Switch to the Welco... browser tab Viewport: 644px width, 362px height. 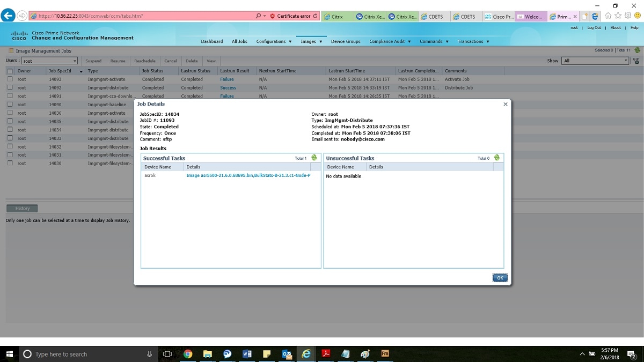531,17
